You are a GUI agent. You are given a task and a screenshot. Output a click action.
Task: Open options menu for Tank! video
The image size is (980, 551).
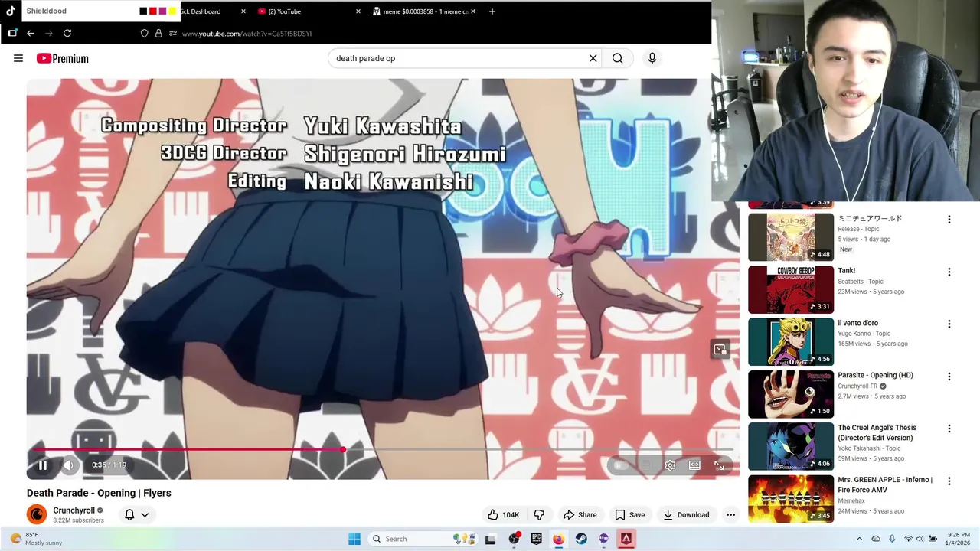[x=949, y=272]
